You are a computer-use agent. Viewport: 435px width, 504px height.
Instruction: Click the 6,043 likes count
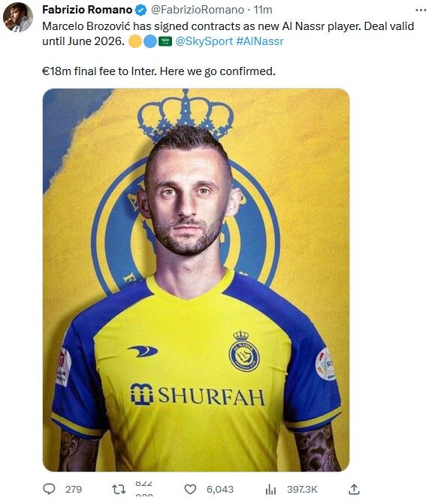tap(220, 489)
